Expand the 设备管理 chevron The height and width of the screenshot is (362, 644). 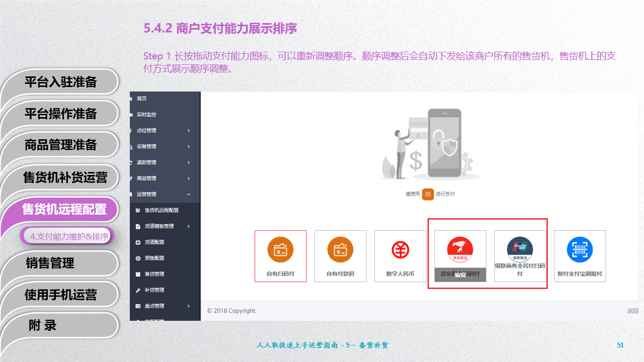pos(189,146)
